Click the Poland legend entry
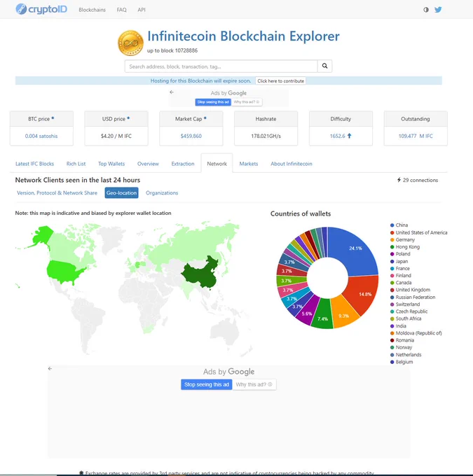 (400, 254)
